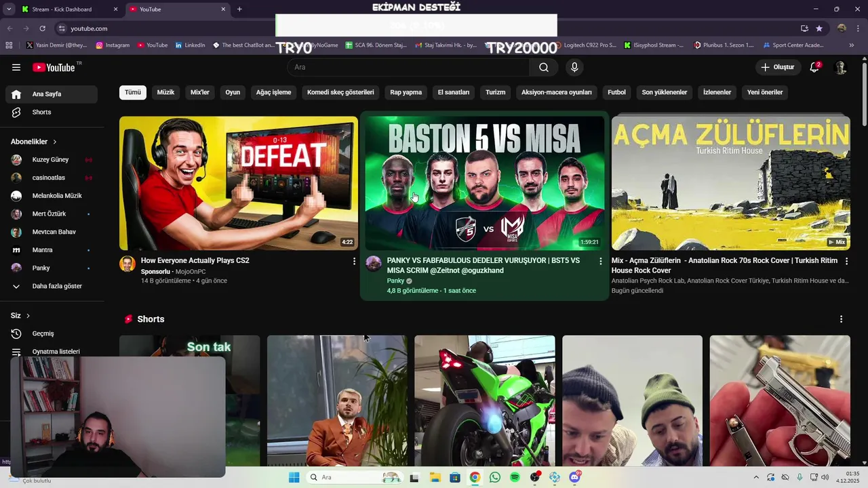Image resolution: width=868 pixels, height=488 pixels.
Task: Select the Komedi skeç gösterileri chip
Action: click(x=340, y=92)
